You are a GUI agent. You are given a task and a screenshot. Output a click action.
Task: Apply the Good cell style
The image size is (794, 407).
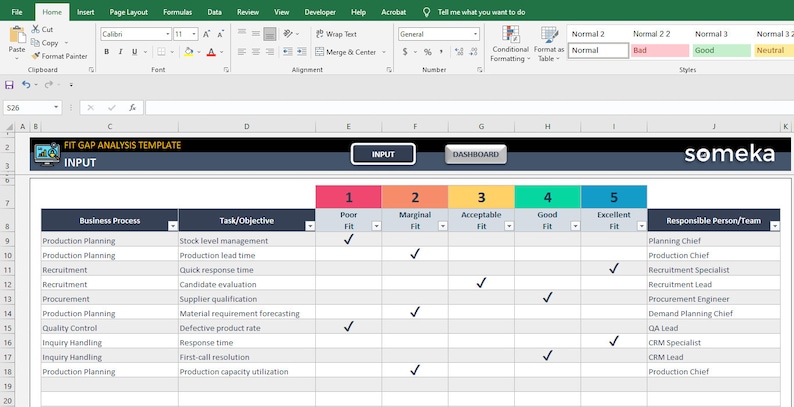point(722,51)
